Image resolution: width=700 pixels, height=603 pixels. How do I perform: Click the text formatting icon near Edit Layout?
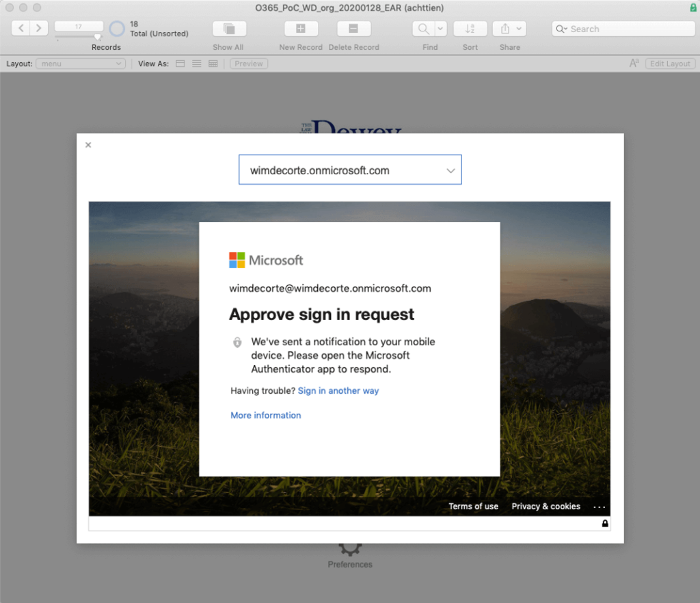coord(633,63)
